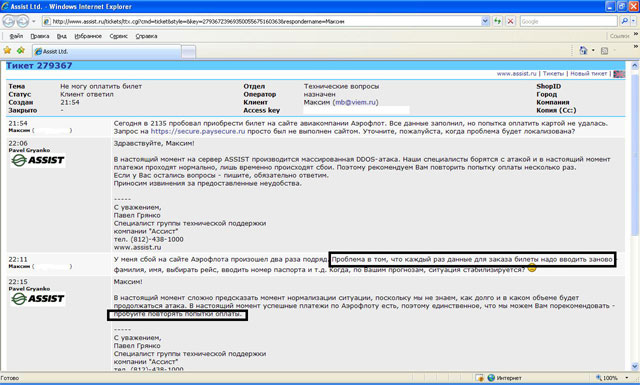This screenshot has height=385, width=640.
Task: Click the RSS feeds toolbar icon
Action: point(604,51)
